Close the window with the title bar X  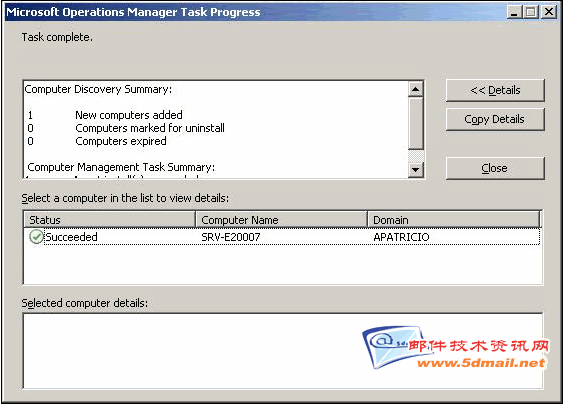549,12
